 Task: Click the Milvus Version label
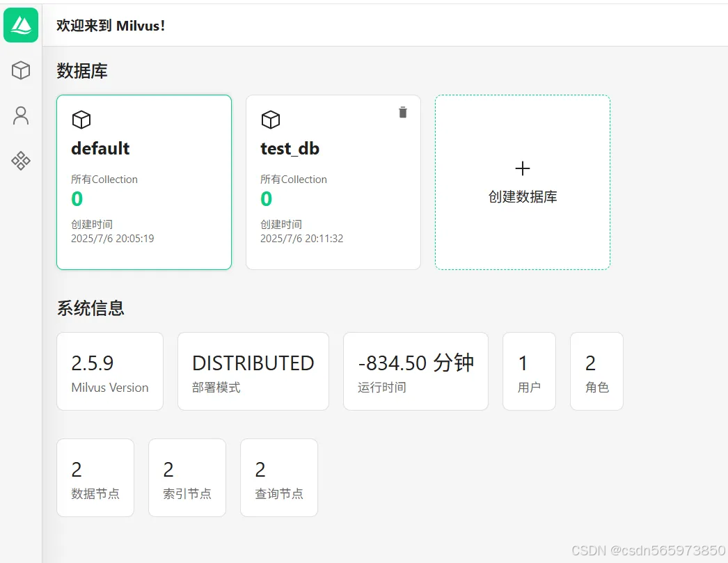click(x=110, y=387)
